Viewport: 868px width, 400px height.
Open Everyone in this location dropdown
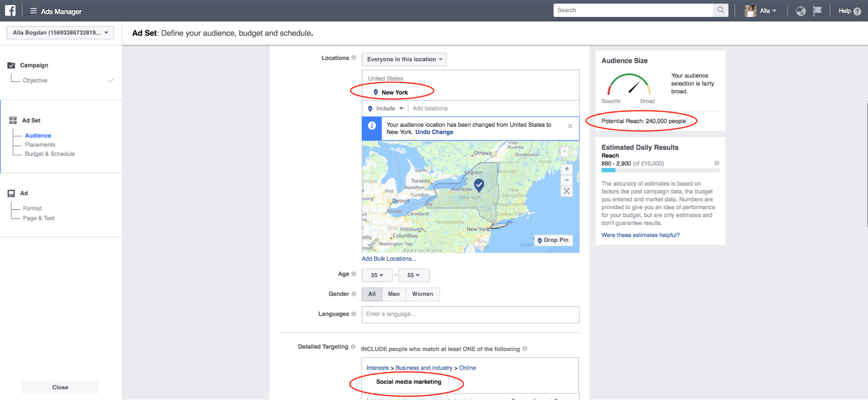tap(404, 59)
